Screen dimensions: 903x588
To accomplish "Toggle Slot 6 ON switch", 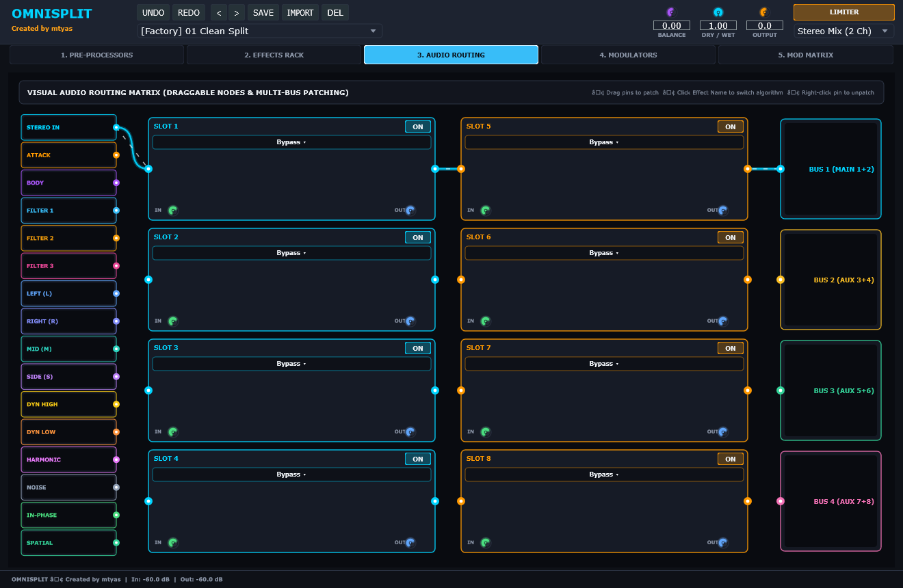I will point(731,237).
